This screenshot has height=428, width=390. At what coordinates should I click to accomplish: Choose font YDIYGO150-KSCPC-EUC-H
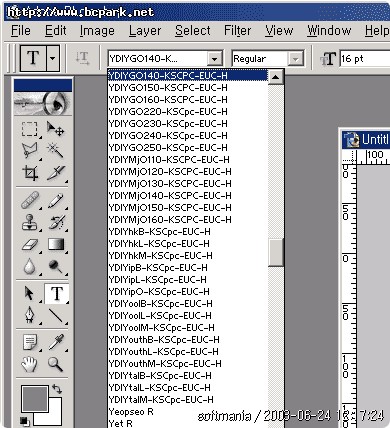187,88
